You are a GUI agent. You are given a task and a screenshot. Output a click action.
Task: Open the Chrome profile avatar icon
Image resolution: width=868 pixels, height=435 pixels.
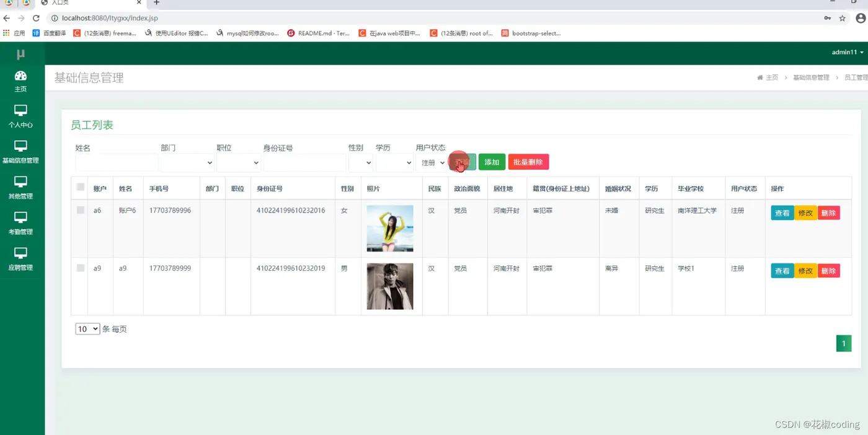(861, 19)
